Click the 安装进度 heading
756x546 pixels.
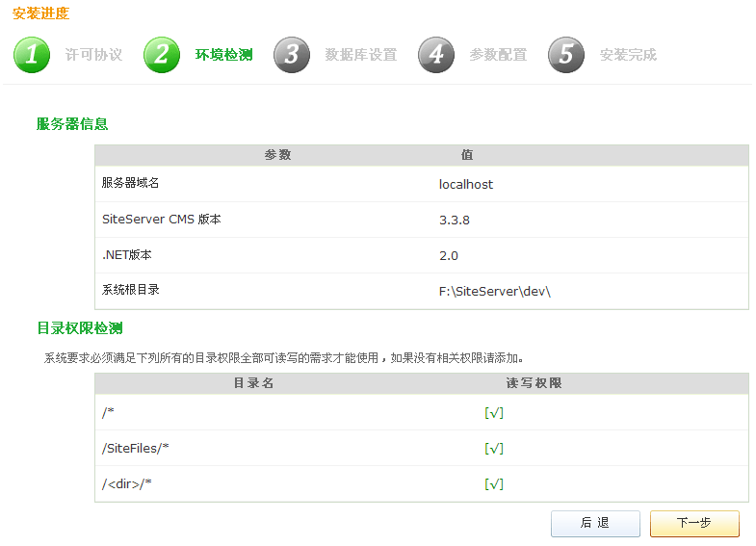41,13
